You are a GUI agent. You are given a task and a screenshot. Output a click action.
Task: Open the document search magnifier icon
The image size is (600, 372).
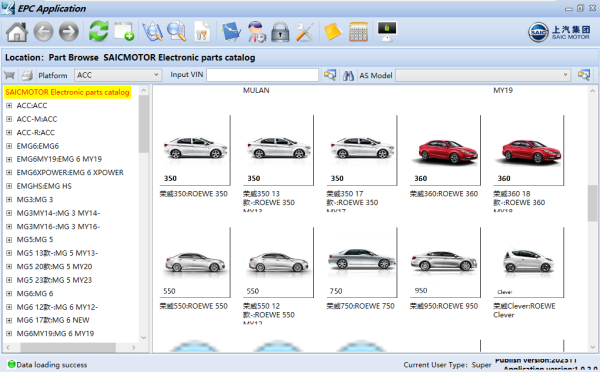[176, 32]
